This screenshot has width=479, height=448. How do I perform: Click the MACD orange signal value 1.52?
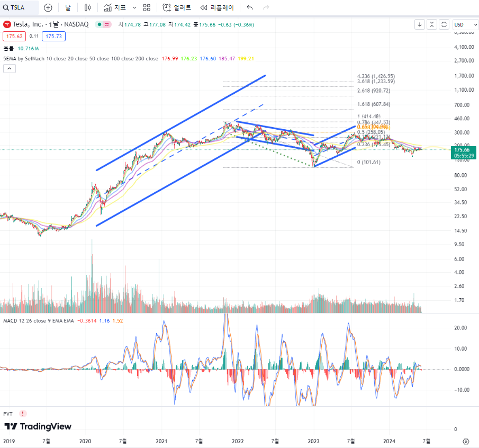click(118, 321)
